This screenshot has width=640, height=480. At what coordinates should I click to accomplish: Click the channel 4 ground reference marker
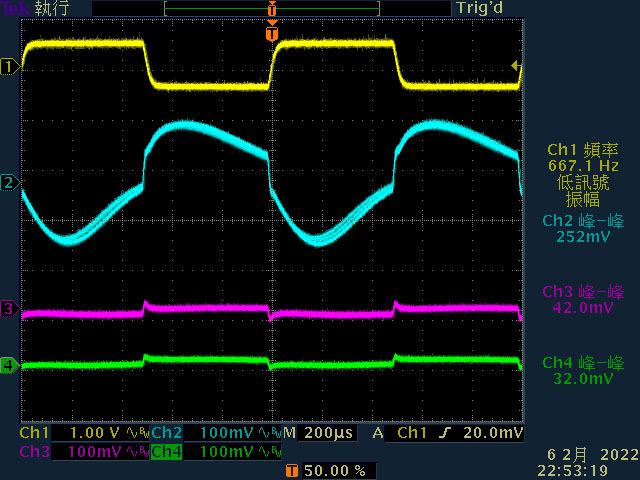pyautogui.click(x=10, y=365)
